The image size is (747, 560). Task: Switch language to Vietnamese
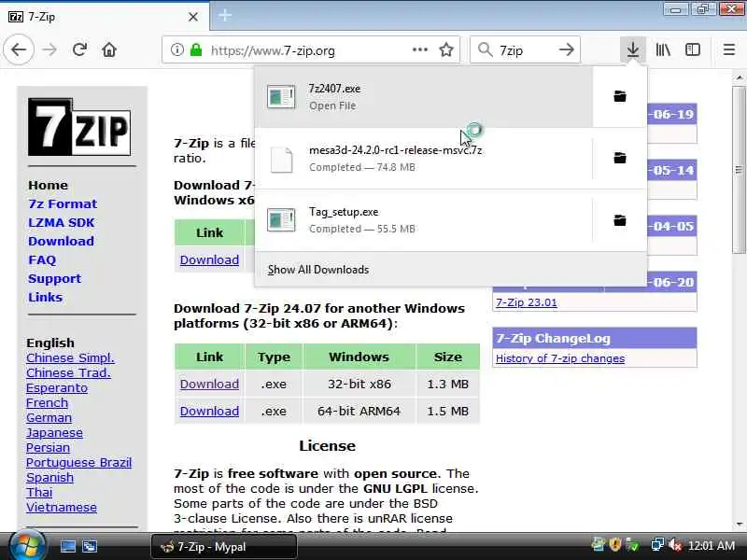[62, 507]
